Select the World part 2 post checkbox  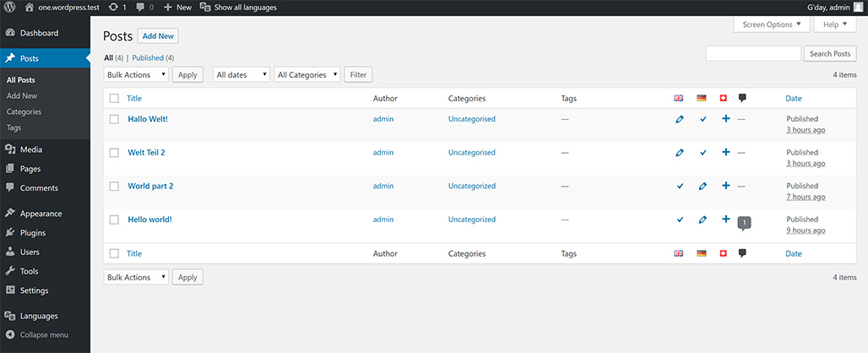tap(114, 187)
